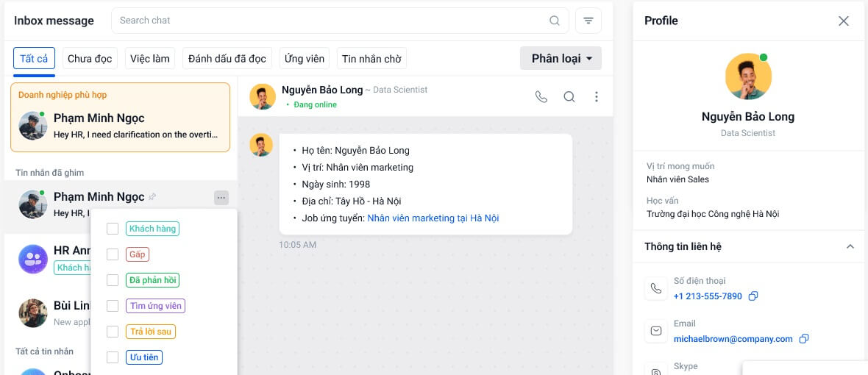The height and width of the screenshot is (375, 868).
Task: Tick the Đã phản hồi checkbox
Action: [113, 280]
